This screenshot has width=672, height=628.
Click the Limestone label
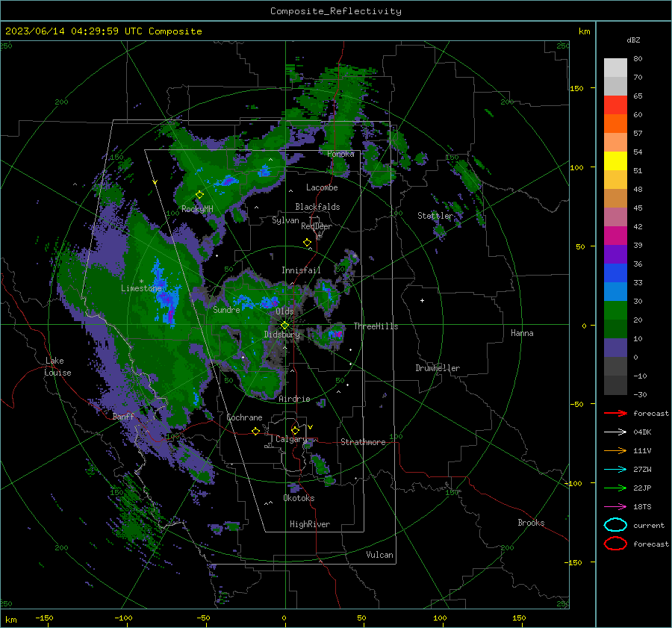(x=141, y=288)
